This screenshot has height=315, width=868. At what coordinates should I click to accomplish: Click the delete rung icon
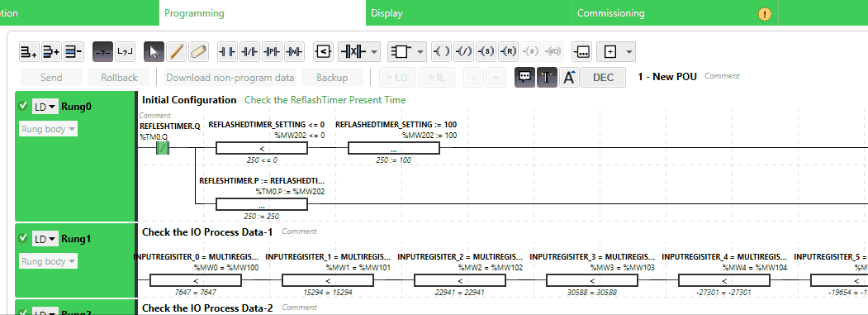(73, 52)
